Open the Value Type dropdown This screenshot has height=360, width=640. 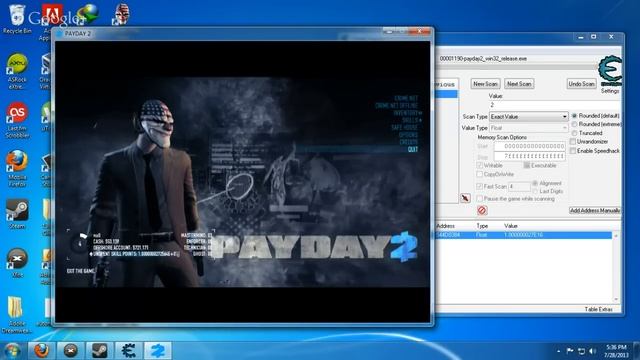point(528,128)
